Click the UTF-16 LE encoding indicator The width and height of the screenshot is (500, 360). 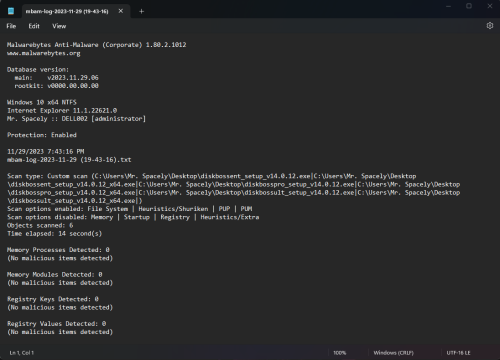tap(458, 353)
